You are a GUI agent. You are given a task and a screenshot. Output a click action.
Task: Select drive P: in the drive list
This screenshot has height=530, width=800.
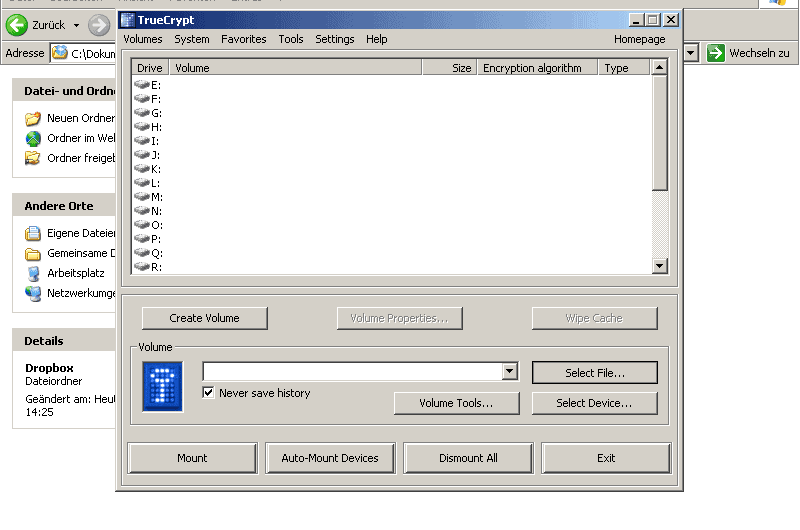[147, 239]
